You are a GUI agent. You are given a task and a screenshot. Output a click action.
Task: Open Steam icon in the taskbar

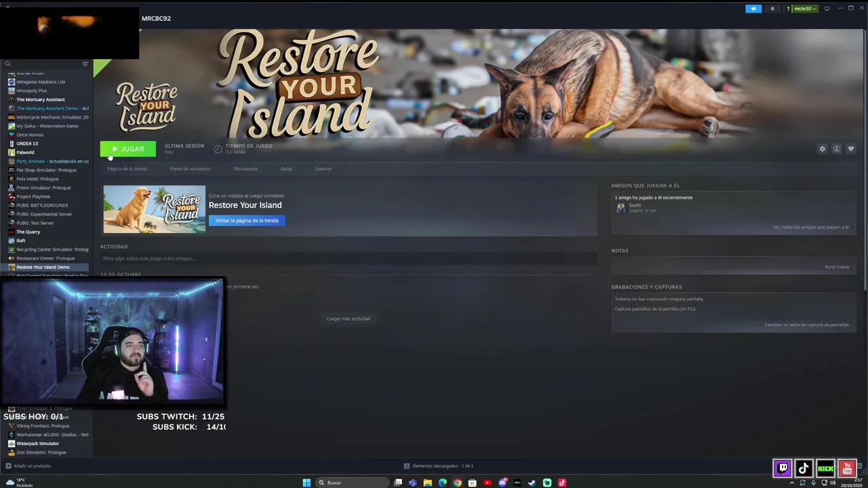(532, 483)
